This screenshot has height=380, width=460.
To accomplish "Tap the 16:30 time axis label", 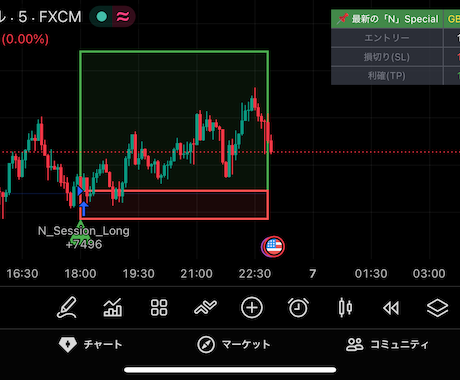I will pos(22,274).
